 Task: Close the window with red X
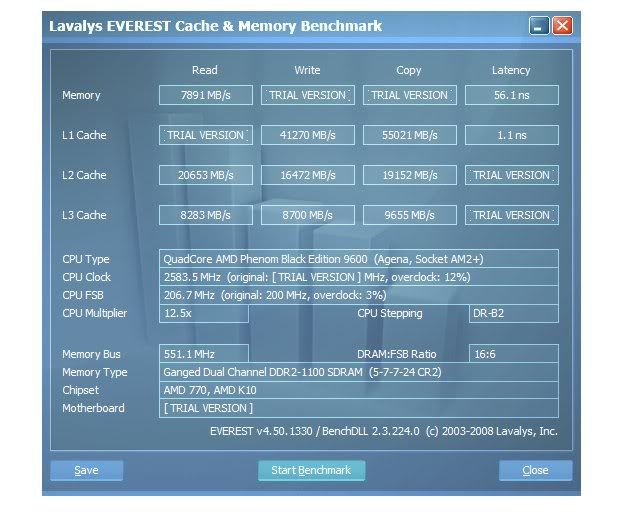tap(562, 26)
